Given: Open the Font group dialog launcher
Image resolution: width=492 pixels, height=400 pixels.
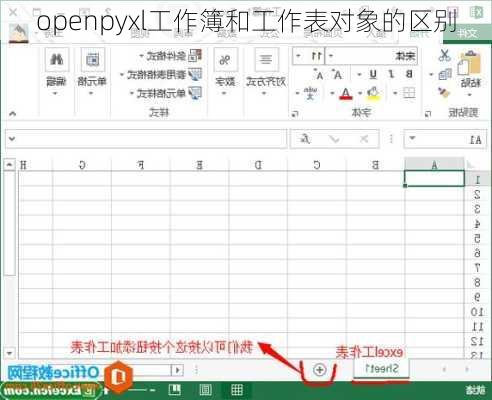Looking at the screenshot, I should click(x=295, y=114).
